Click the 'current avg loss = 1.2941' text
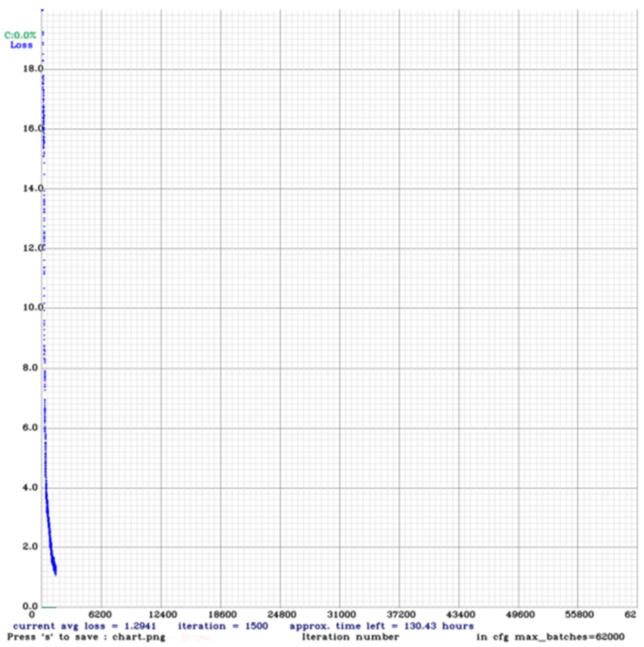 coord(84,626)
